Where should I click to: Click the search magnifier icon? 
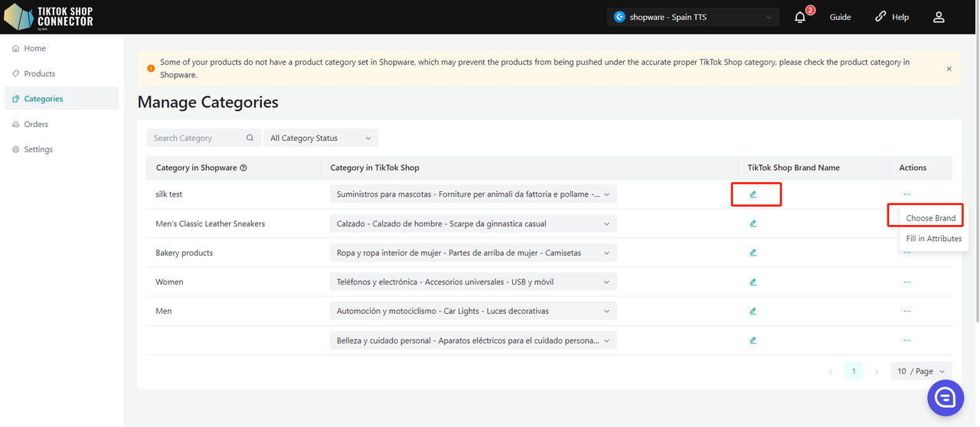[x=250, y=138]
